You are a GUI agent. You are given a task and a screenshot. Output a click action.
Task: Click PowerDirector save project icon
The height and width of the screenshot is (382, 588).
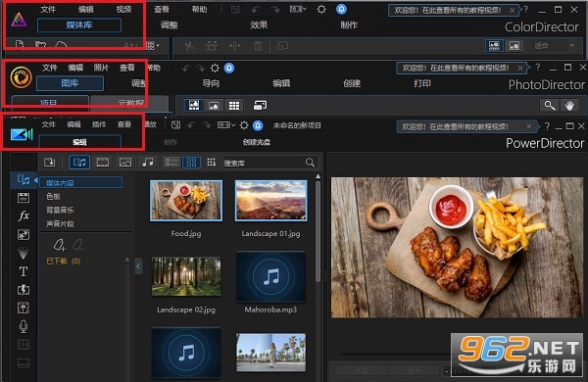point(175,125)
